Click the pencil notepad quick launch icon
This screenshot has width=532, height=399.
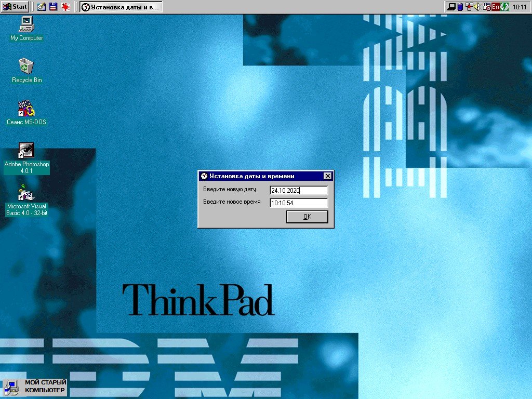42,7
